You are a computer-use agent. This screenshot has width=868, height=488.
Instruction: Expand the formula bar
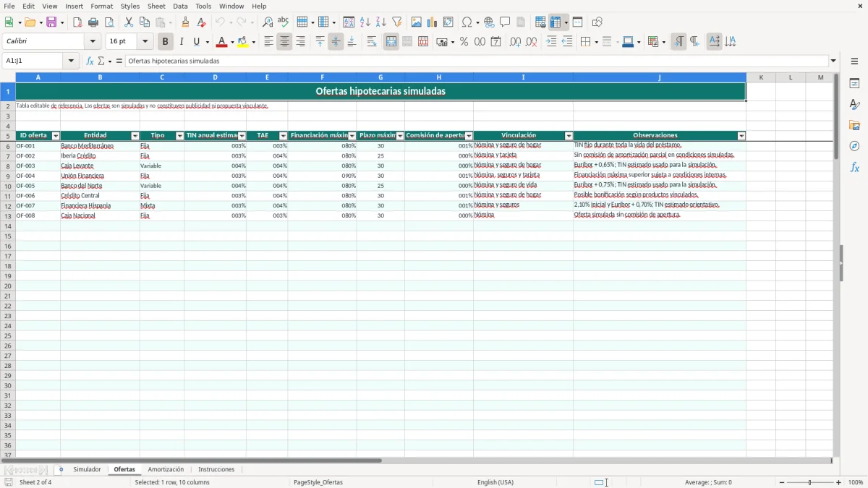coord(833,61)
